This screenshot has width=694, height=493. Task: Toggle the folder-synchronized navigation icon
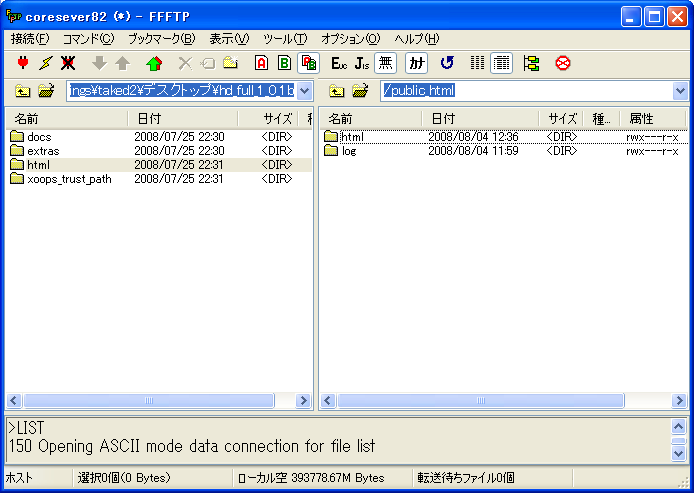[531, 63]
